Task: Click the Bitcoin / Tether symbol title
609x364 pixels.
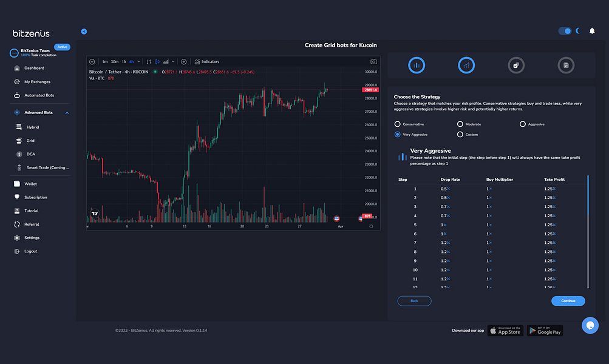Action: (118, 72)
